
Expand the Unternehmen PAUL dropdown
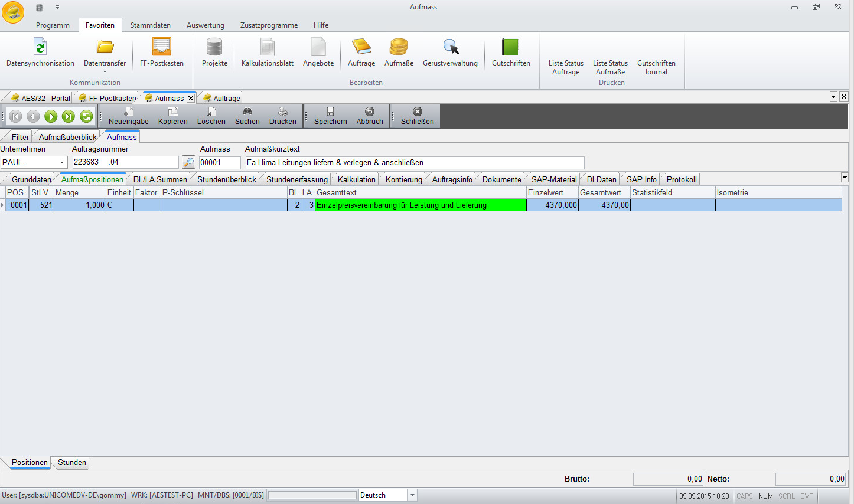pos(62,162)
